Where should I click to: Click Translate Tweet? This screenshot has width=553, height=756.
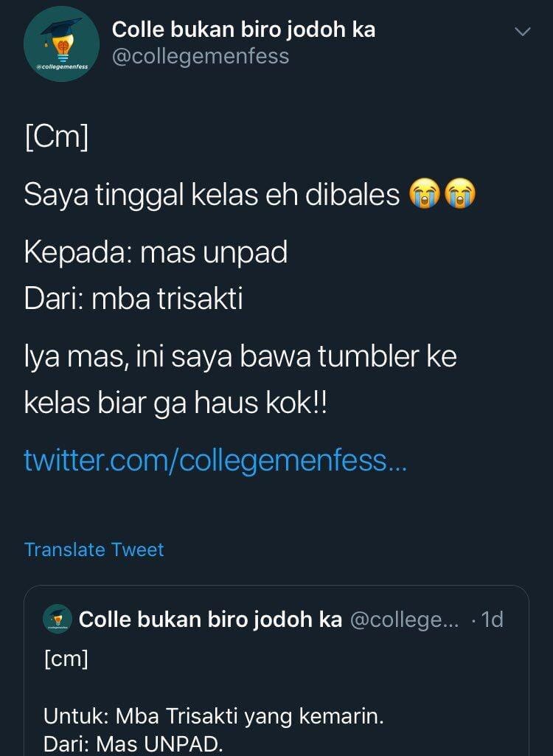pyautogui.click(x=94, y=549)
